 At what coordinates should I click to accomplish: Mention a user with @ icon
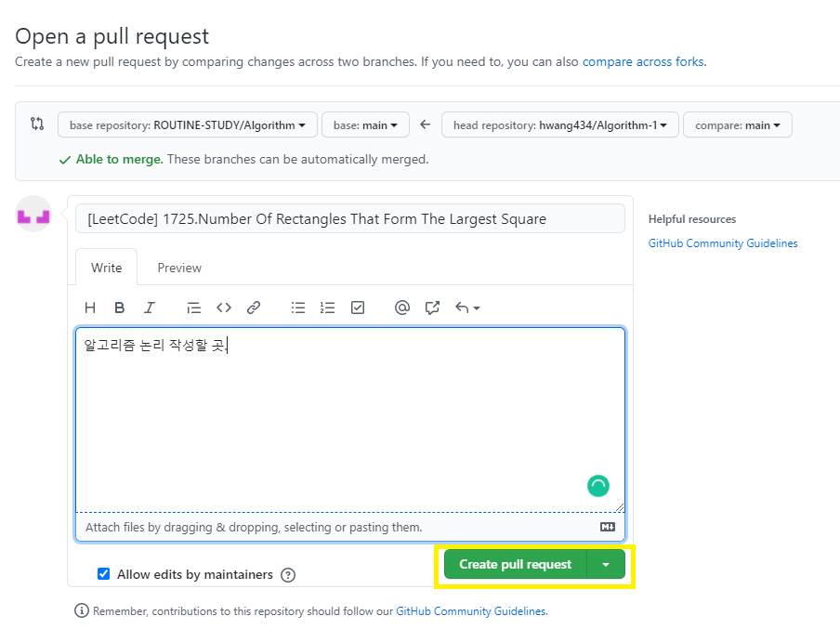(x=401, y=308)
